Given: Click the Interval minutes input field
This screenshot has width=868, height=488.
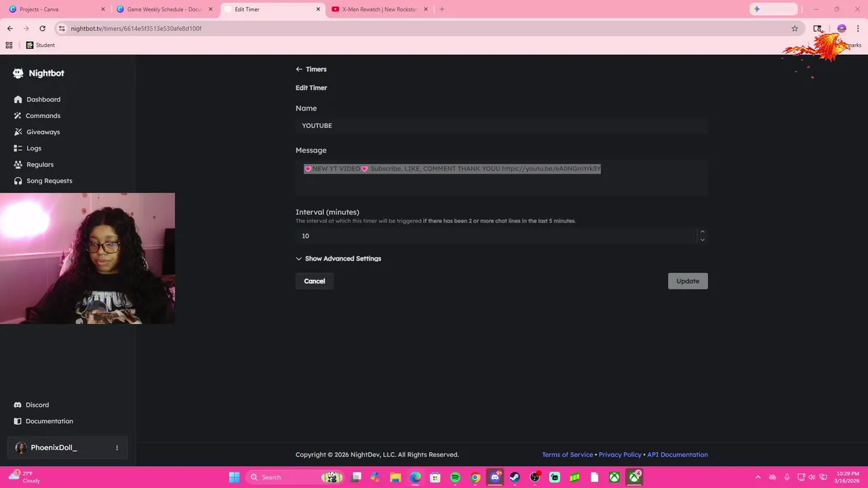Looking at the screenshot, I should coord(496,236).
